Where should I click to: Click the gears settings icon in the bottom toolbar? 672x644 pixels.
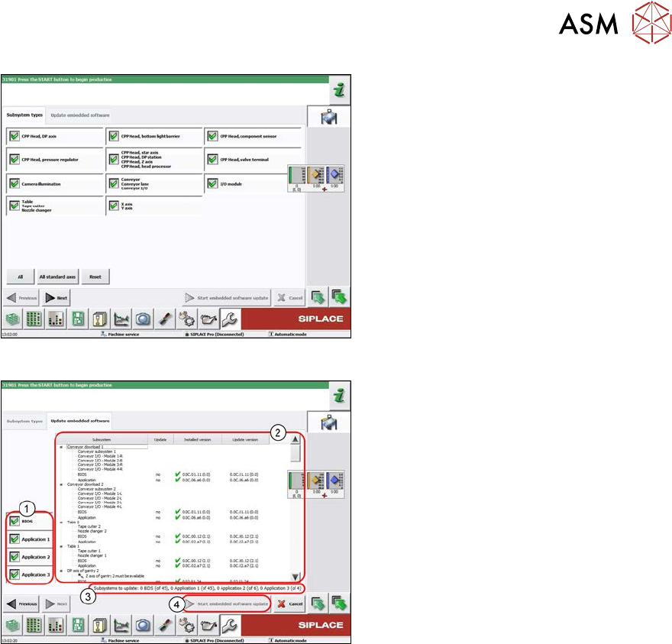coord(187,626)
